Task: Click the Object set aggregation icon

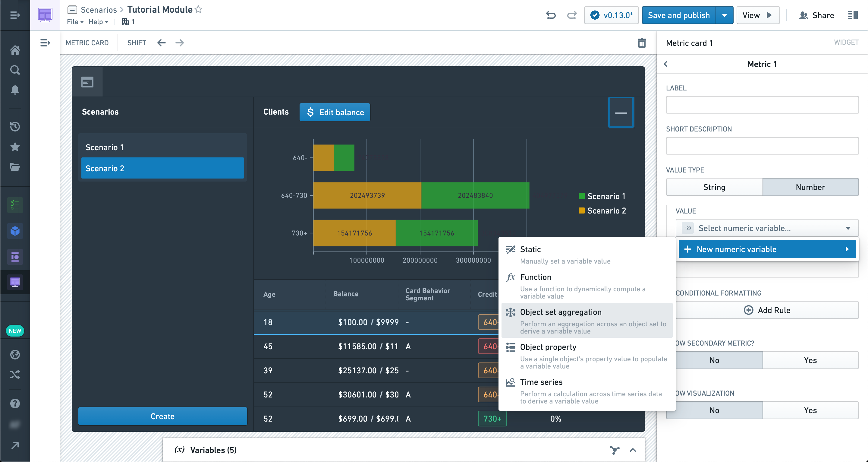Action: (x=510, y=312)
